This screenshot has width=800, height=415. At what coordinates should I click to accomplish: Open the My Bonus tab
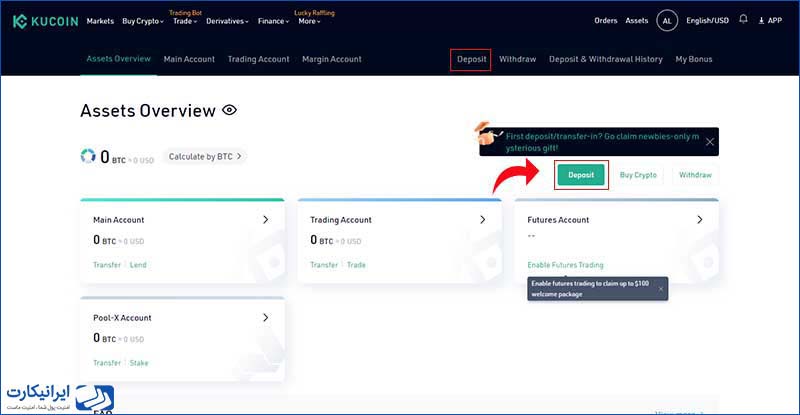[x=694, y=59]
